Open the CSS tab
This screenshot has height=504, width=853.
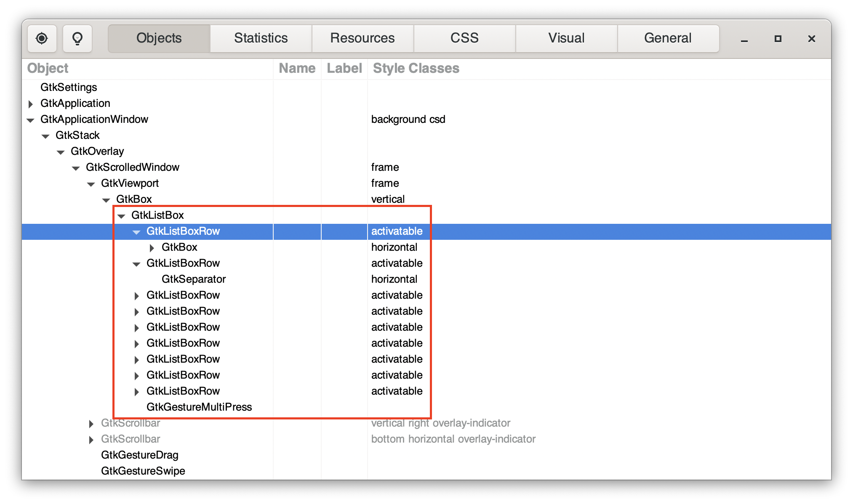click(x=464, y=38)
